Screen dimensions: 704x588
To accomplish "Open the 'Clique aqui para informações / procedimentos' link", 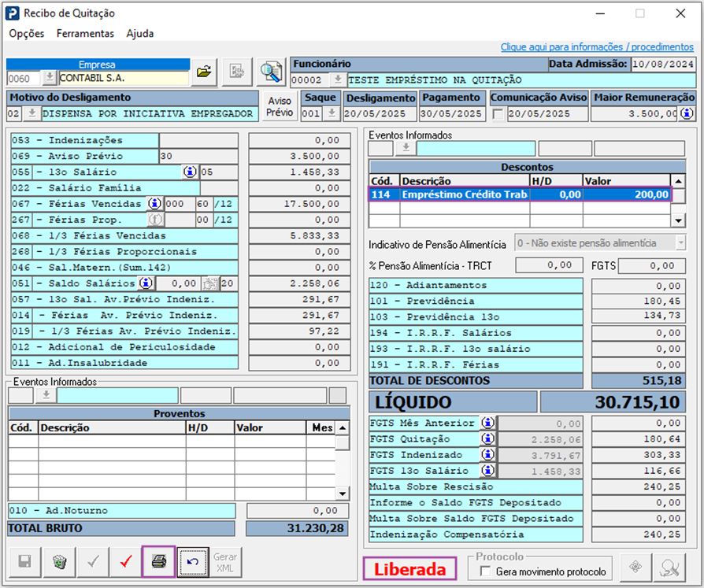I will click(x=597, y=46).
